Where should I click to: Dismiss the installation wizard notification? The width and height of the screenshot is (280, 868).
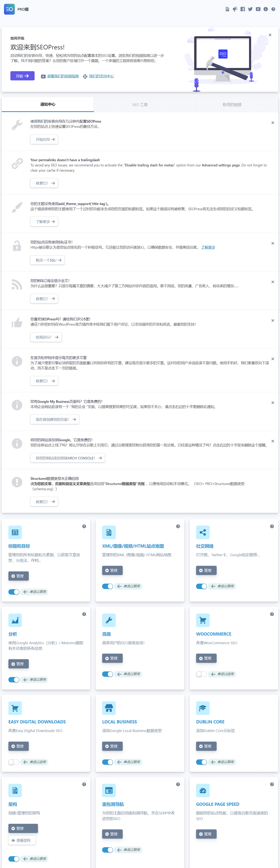tap(273, 123)
